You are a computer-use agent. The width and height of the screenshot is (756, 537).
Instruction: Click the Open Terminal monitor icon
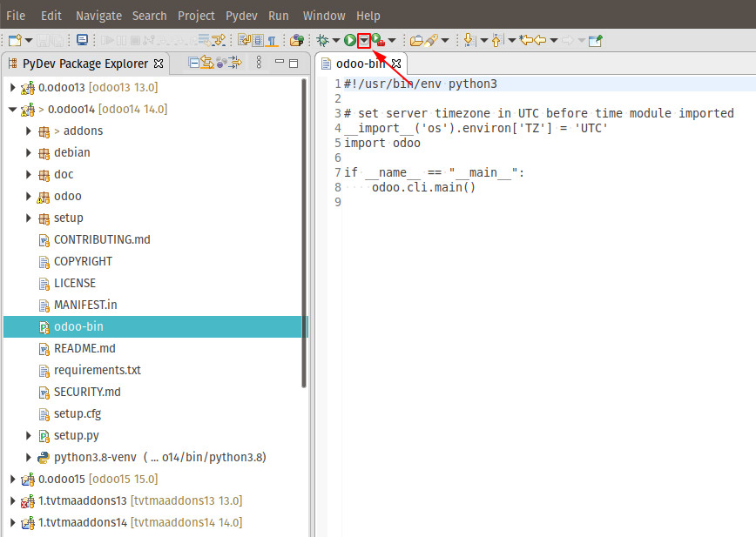tap(82, 40)
